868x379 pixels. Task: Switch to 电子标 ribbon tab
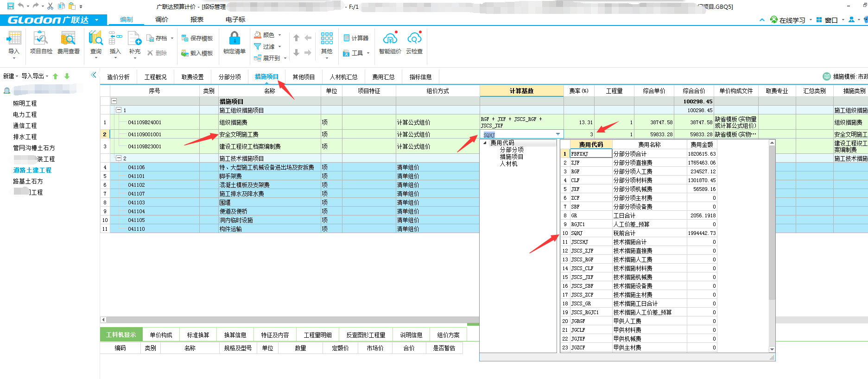(235, 19)
